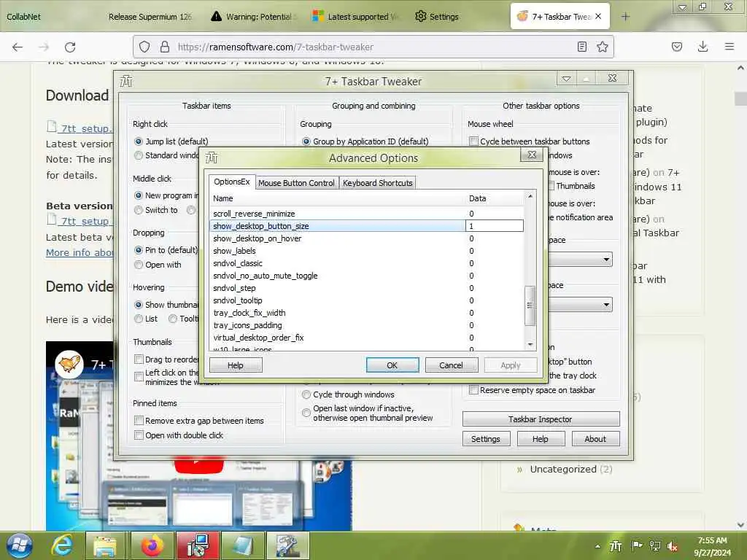The image size is (747, 560).
Task: Bookmark this page with star icon
Action: (602, 47)
